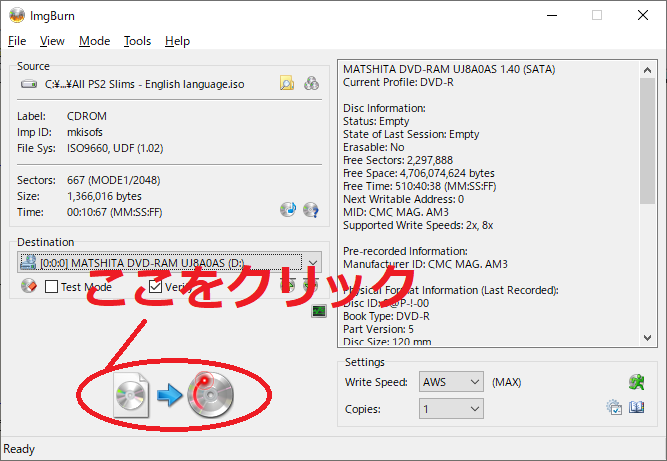Browse for a source image file
667x461 pixels.
click(287, 83)
